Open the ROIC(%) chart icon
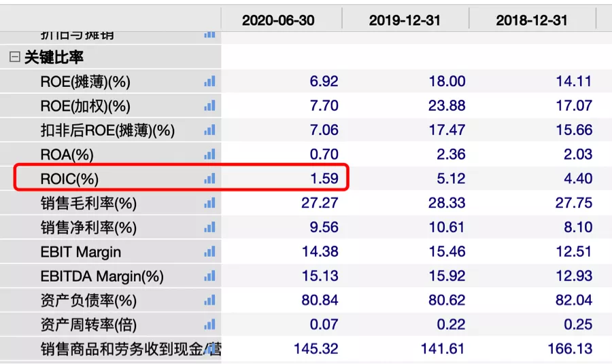 (209, 179)
